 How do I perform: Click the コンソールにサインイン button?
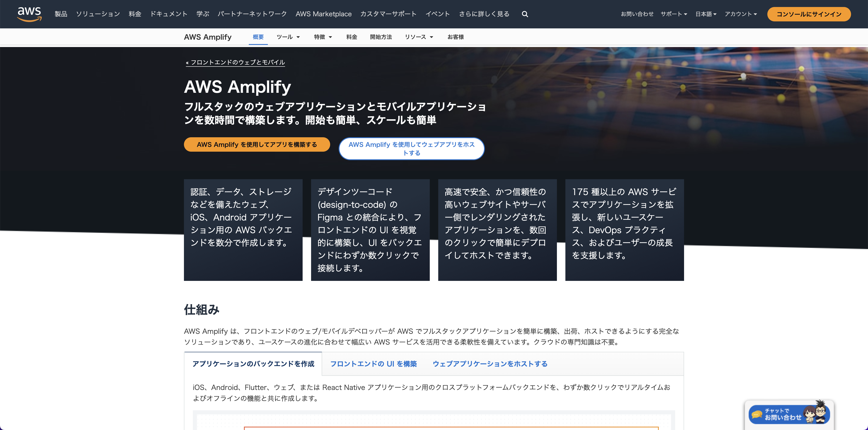[809, 14]
